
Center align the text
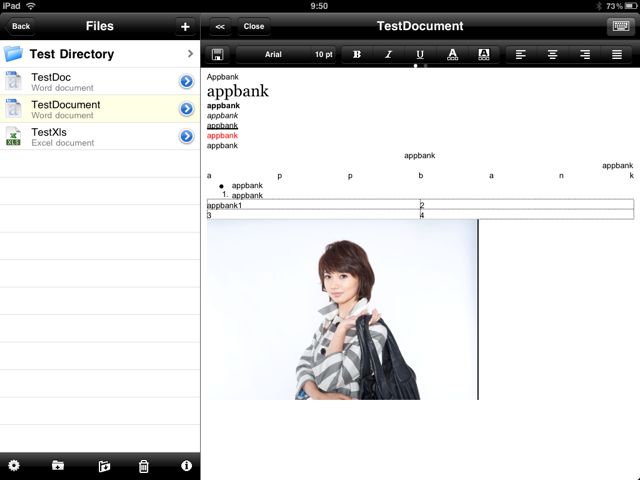click(x=552, y=54)
